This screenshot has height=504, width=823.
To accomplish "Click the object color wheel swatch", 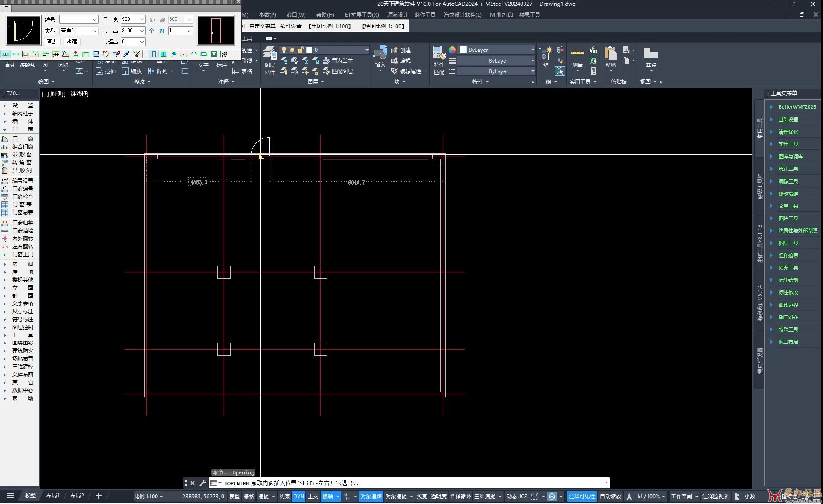I will click(x=452, y=50).
